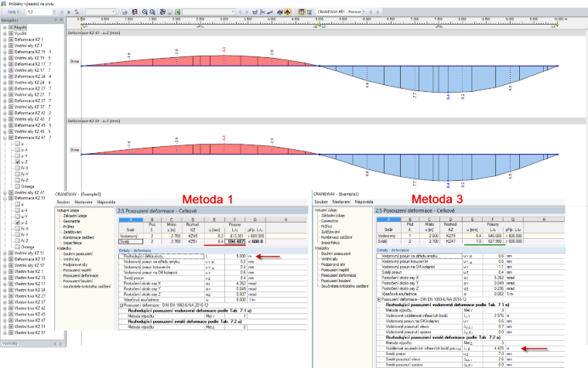Collapse the Deformace KZ 51 tree node
Viewport: 588px width, 368px height.
coord(5,198)
